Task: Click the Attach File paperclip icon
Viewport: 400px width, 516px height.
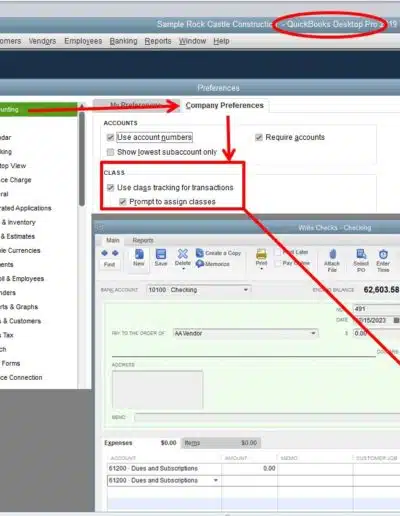Action: click(332, 254)
